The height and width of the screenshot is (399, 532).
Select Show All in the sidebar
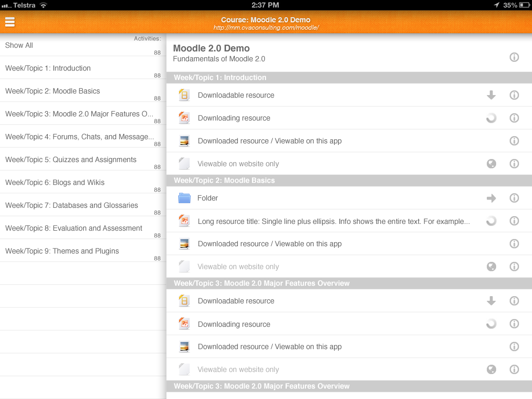83,45
